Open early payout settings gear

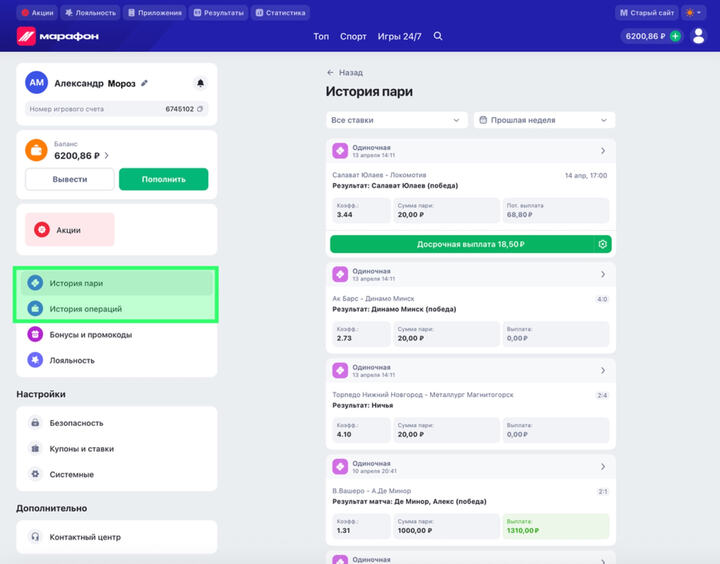pos(602,244)
